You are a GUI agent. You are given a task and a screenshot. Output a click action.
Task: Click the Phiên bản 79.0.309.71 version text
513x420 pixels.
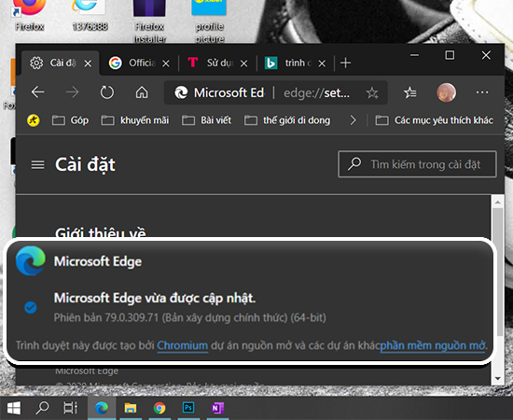pyautogui.click(x=189, y=318)
